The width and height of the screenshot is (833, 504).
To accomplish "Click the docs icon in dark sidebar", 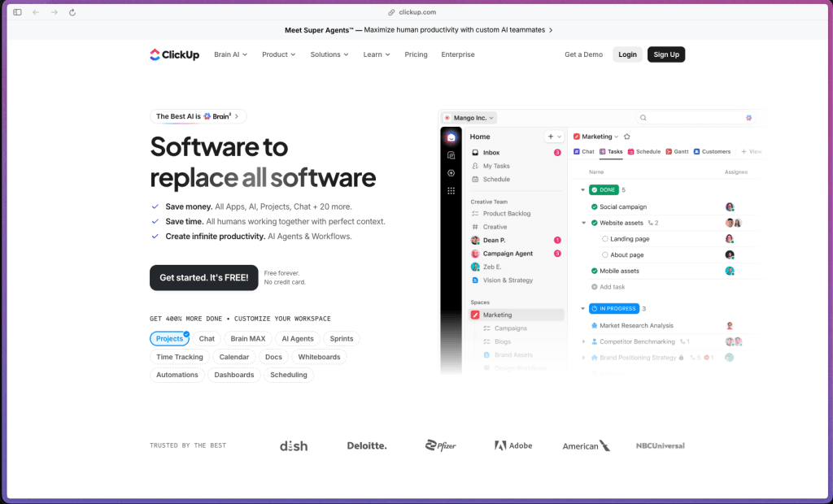I will (x=451, y=155).
